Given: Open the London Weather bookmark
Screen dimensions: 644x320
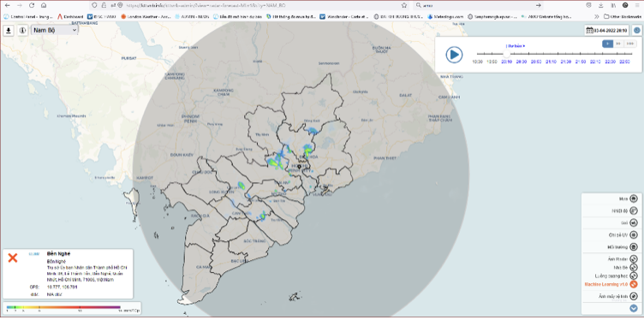Looking at the screenshot, I should (x=146, y=17).
